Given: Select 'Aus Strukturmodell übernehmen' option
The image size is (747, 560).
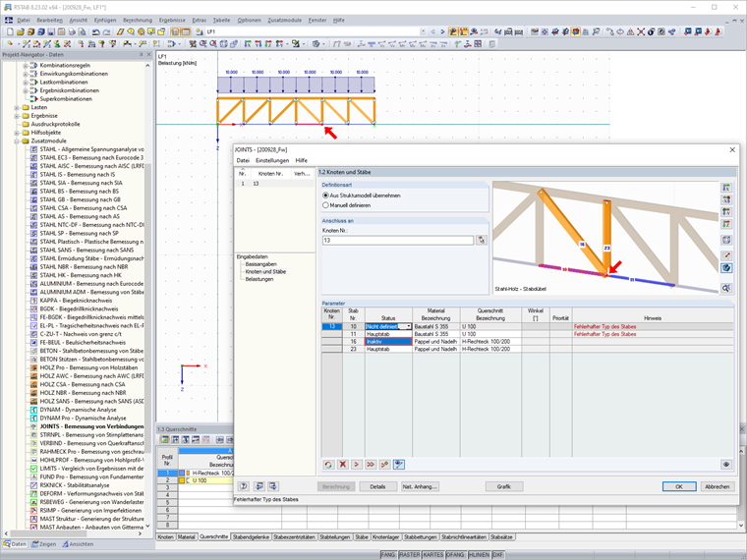Looking at the screenshot, I should 327,195.
